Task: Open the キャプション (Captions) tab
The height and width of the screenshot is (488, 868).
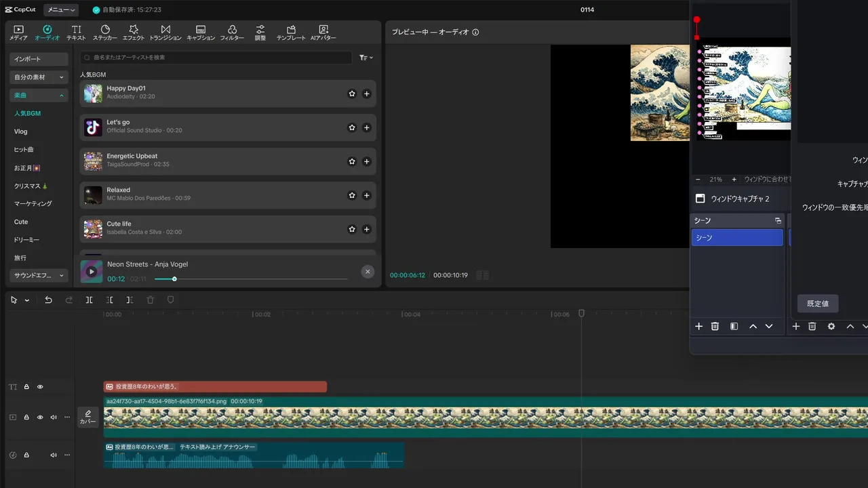Action: [x=201, y=33]
